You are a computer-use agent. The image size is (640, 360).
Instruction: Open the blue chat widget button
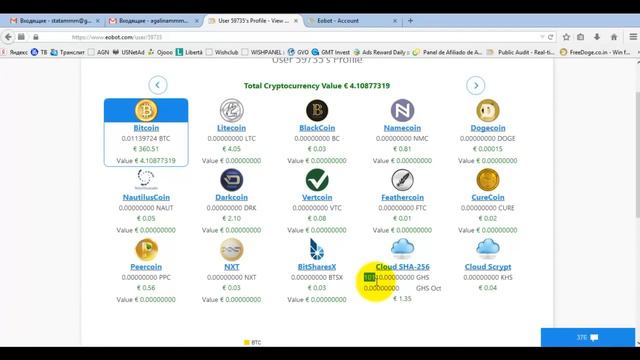click(588, 337)
